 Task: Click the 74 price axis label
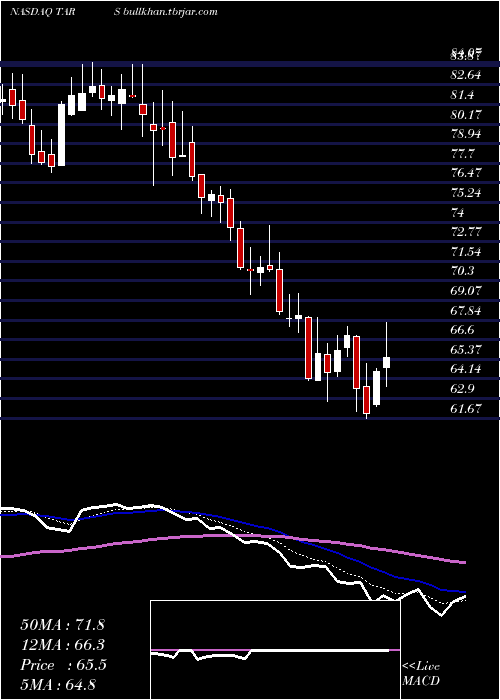point(458,212)
